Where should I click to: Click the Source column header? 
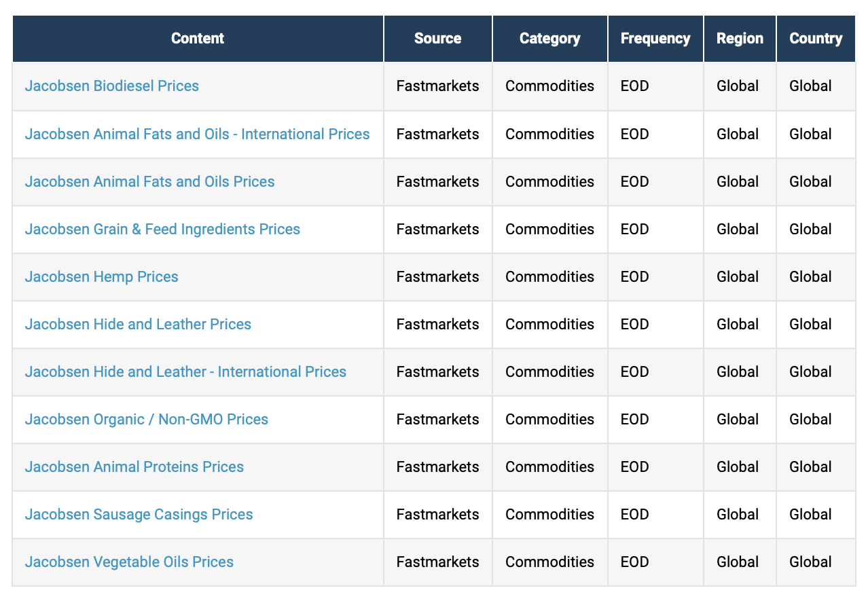pyautogui.click(x=437, y=39)
